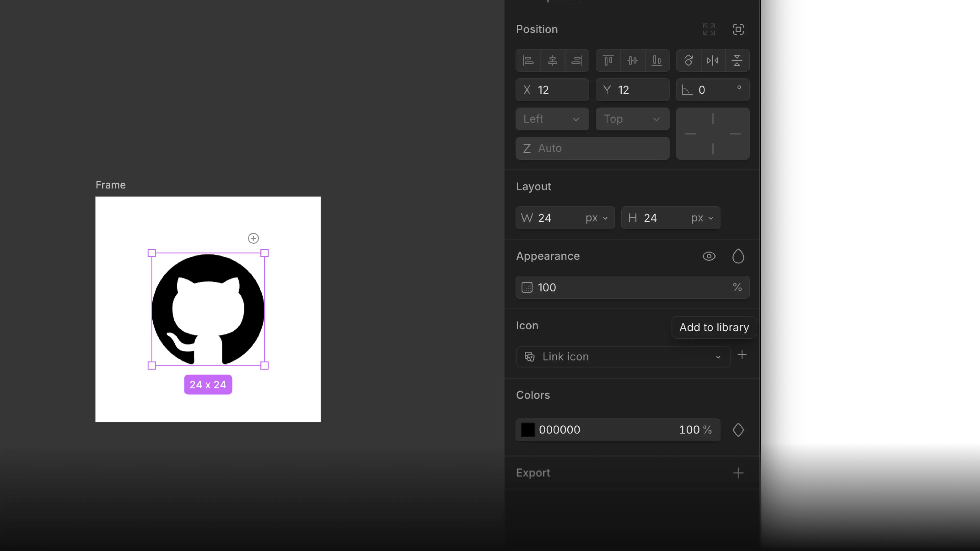This screenshot has height=551, width=980.
Task: Click the align top icon
Action: pos(608,60)
